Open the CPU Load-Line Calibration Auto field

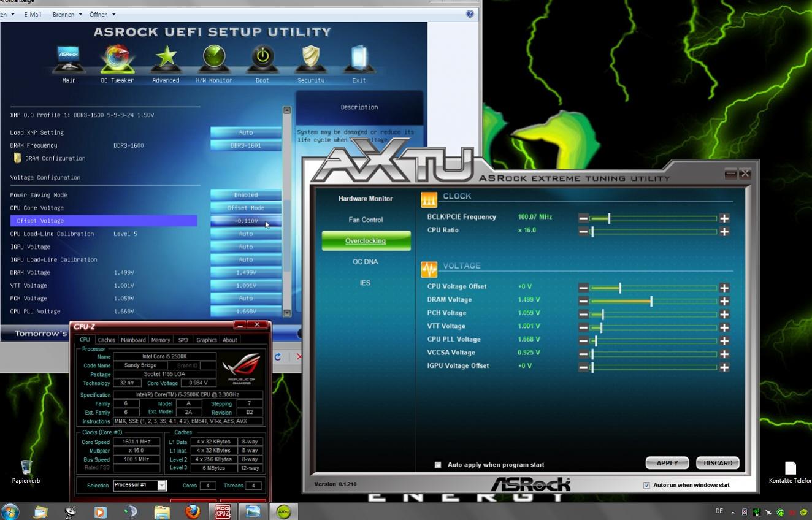click(246, 234)
